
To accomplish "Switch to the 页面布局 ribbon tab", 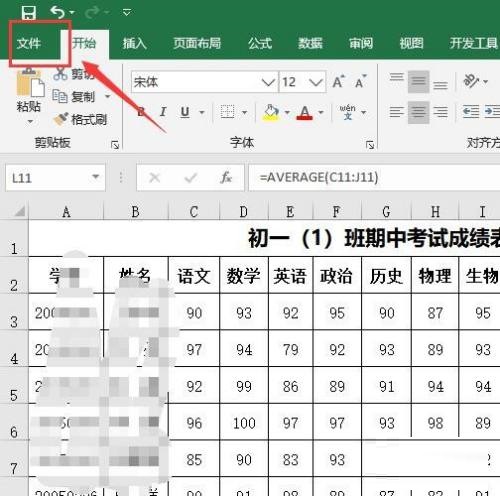I will [197, 43].
